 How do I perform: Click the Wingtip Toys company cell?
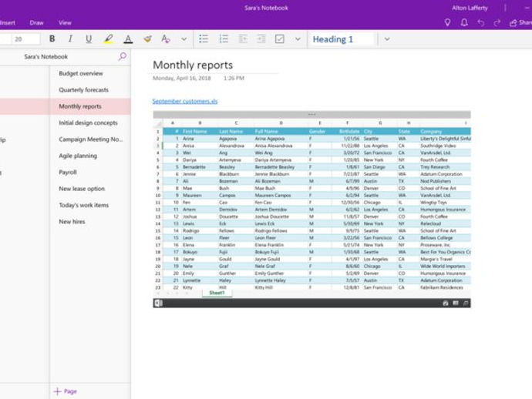445,203
